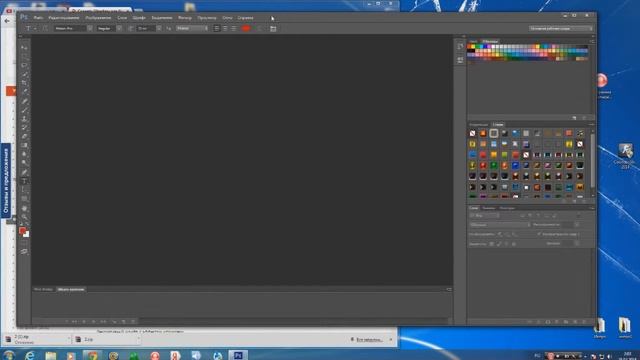Toggle lock transparent pixels in Layers panel
The width and height of the screenshot is (640, 360).
pyautogui.click(x=491, y=244)
